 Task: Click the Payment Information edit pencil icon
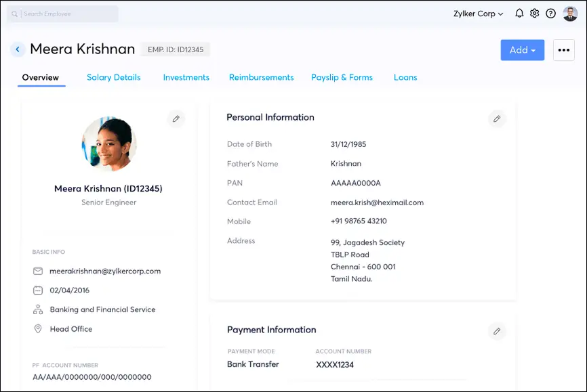point(497,331)
